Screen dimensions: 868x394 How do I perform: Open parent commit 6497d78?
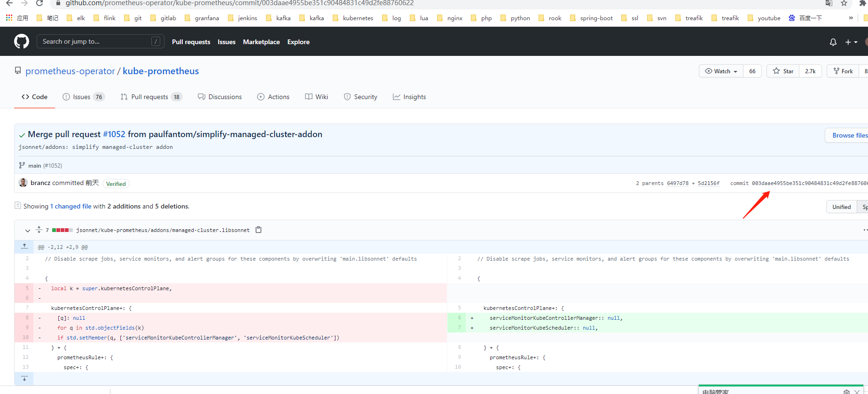tap(677, 183)
